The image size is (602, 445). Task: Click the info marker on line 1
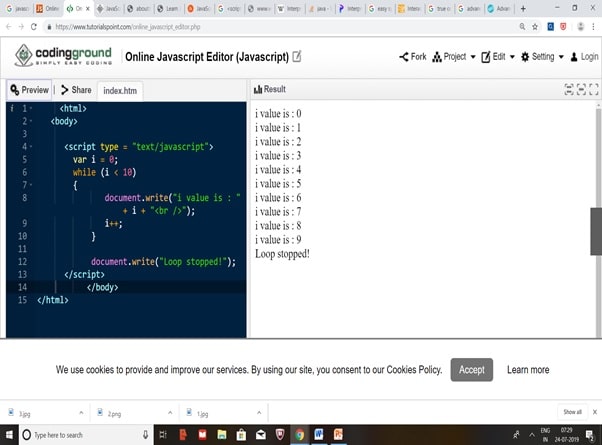12,109
